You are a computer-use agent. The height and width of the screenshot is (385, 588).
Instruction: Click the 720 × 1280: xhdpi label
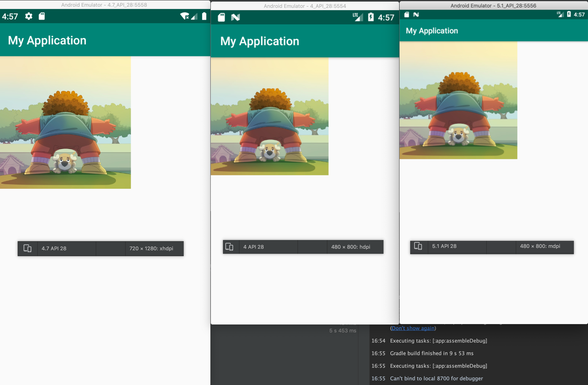pyautogui.click(x=151, y=248)
